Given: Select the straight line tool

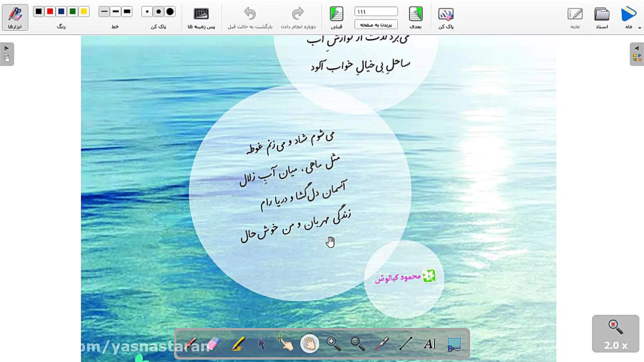Looking at the screenshot, I should [406, 344].
